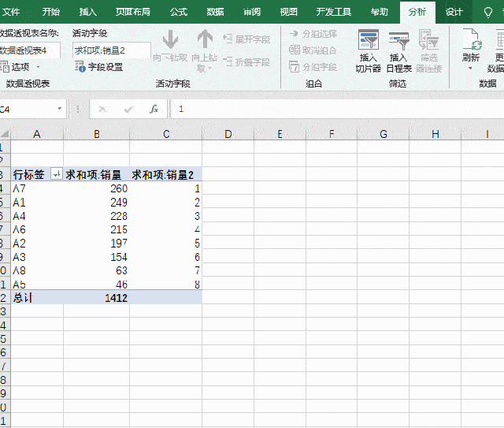
Task: Click the insert function fx icon
Action: [x=154, y=109]
